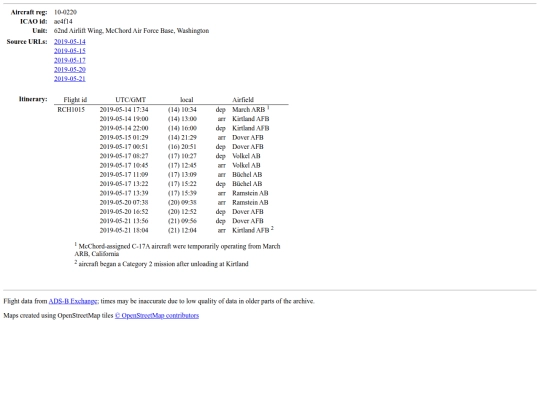Click local time (16) 20:51
The image size is (540, 405).
[182, 147]
